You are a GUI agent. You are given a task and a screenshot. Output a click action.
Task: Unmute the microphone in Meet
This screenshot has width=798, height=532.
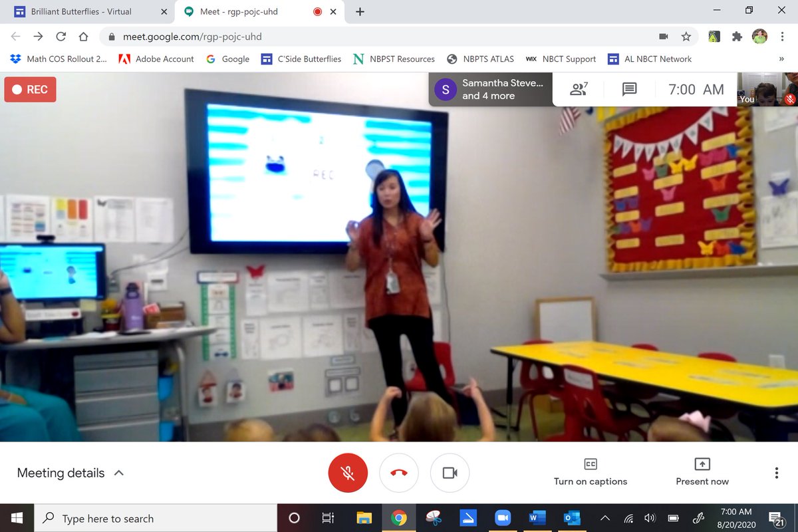pyautogui.click(x=347, y=473)
